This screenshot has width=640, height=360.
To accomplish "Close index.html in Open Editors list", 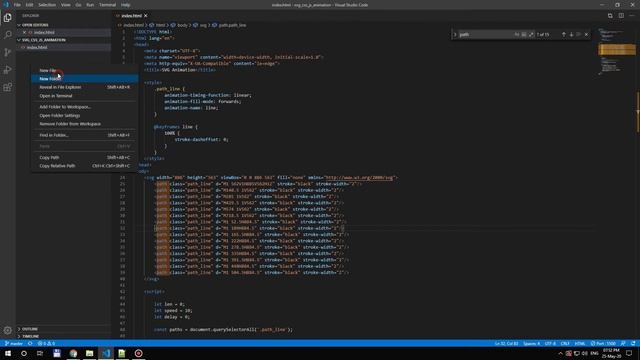I will coord(24,32).
